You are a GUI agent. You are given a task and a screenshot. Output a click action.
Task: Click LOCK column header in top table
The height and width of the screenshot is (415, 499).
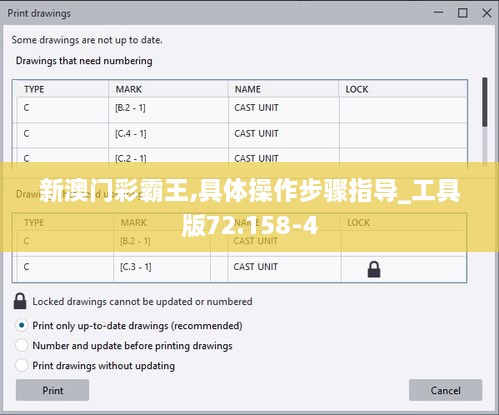(357, 89)
